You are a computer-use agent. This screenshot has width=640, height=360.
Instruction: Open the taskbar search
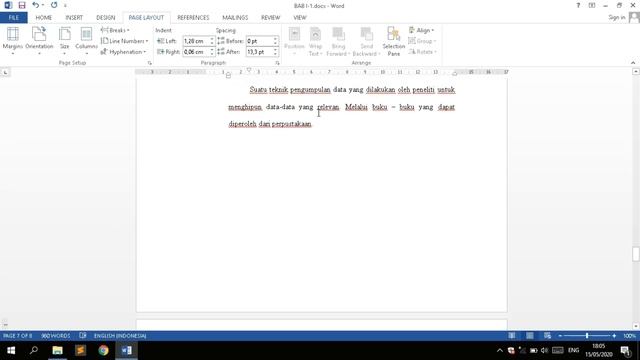[34, 350]
